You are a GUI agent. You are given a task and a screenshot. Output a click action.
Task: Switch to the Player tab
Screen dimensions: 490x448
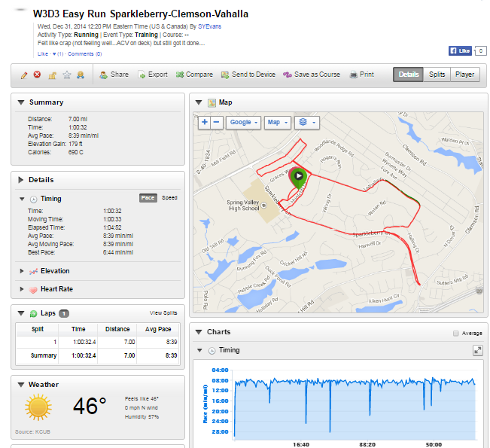pos(464,75)
